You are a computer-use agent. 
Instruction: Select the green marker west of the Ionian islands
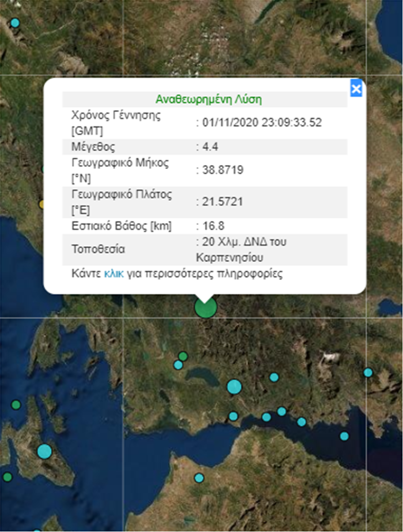[16, 405]
